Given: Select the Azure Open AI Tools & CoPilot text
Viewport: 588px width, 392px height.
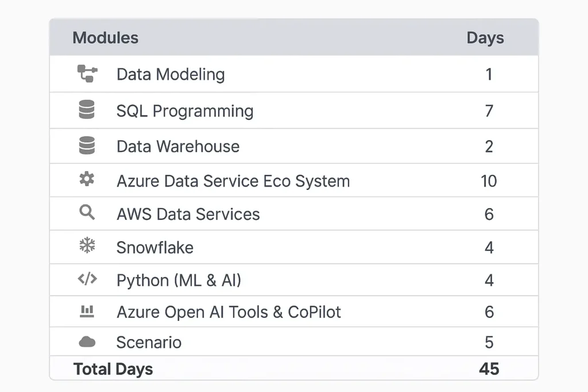Looking at the screenshot, I should coord(229,312).
